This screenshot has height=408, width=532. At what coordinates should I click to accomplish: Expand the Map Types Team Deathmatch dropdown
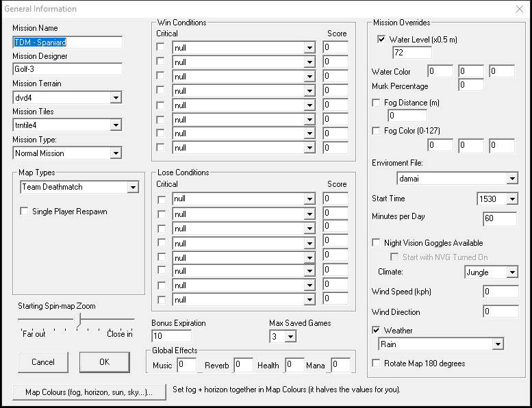133,187
